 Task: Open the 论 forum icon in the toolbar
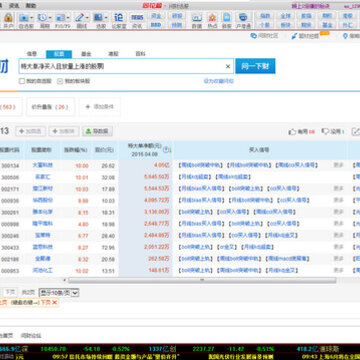118,17
